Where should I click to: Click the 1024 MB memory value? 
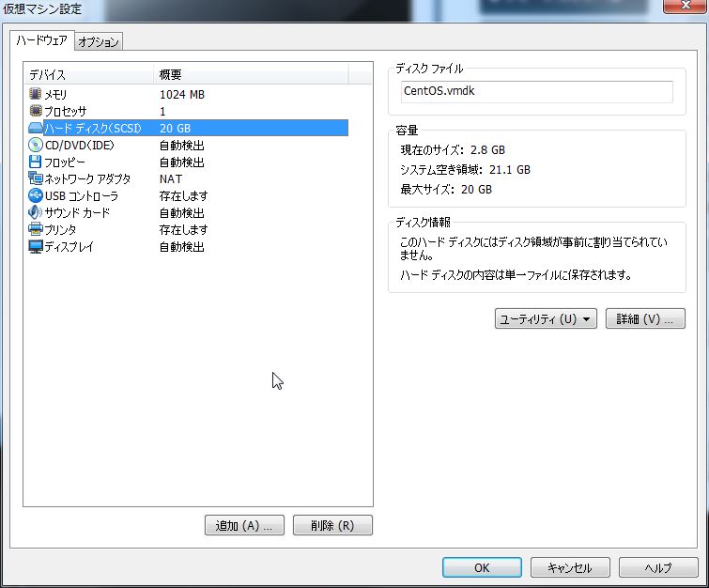pos(182,95)
